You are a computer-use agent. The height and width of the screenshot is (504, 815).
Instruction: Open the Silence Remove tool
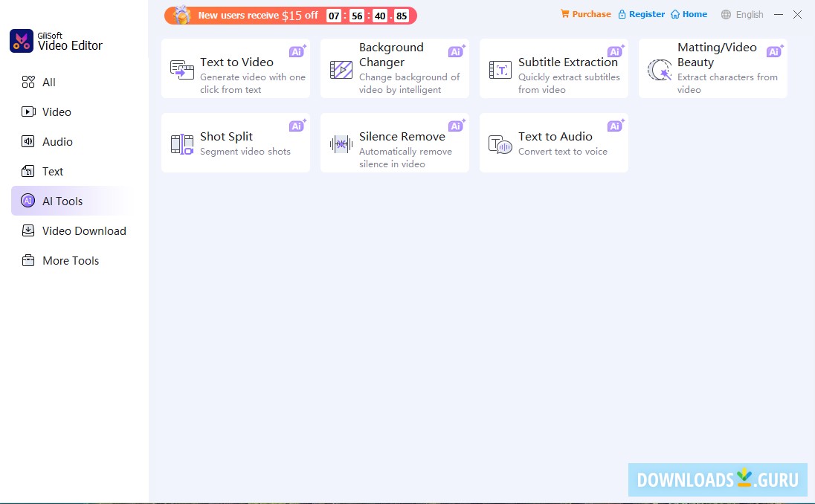click(394, 142)
